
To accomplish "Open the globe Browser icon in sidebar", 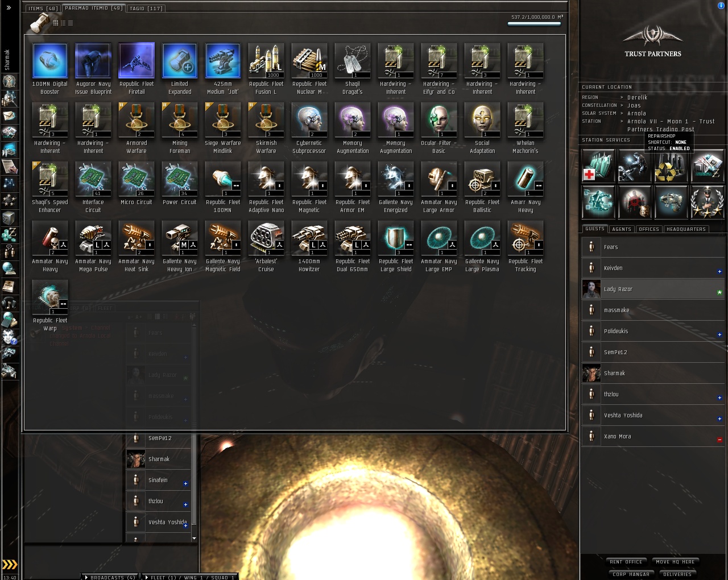I will (x=9, y=269).
